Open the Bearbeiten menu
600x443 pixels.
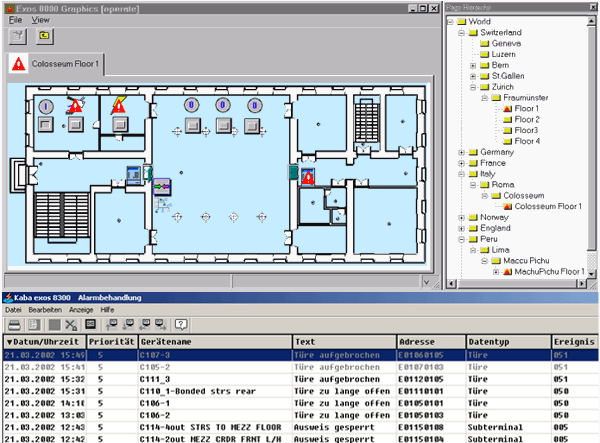(x=45, y=310)
